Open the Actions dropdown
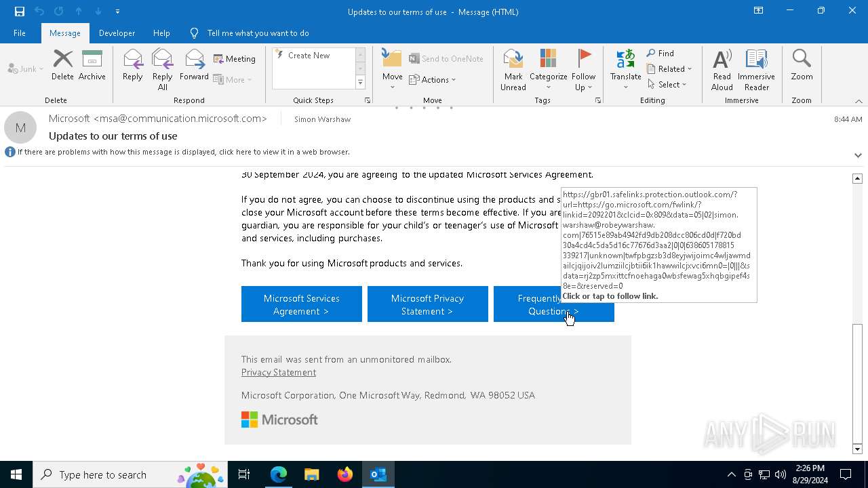 433,80
